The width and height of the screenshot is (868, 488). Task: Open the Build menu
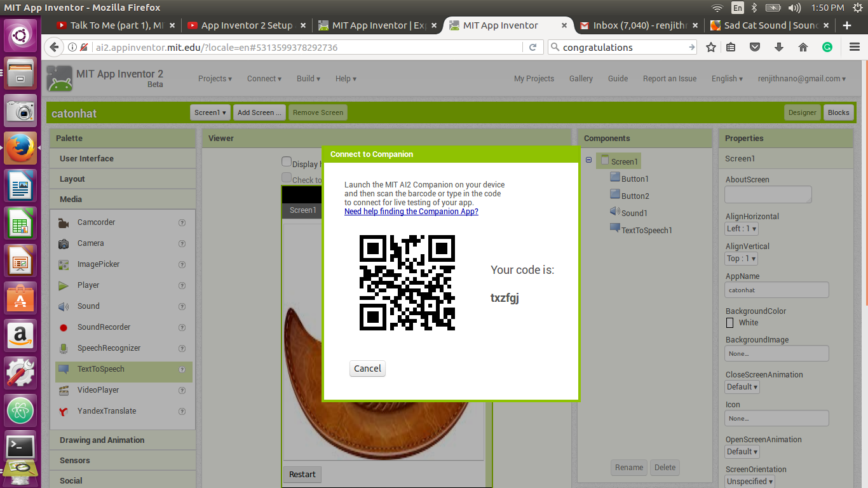[x=308, y=79]
